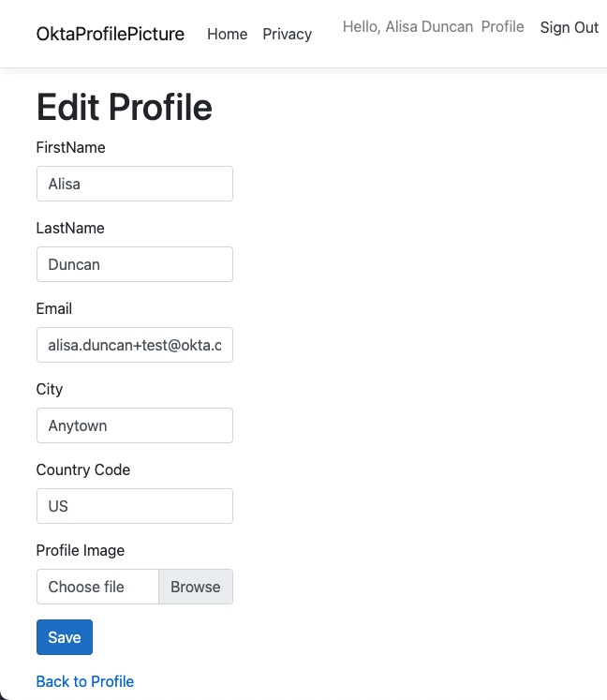Click the Profile Image label

(81, 550)
